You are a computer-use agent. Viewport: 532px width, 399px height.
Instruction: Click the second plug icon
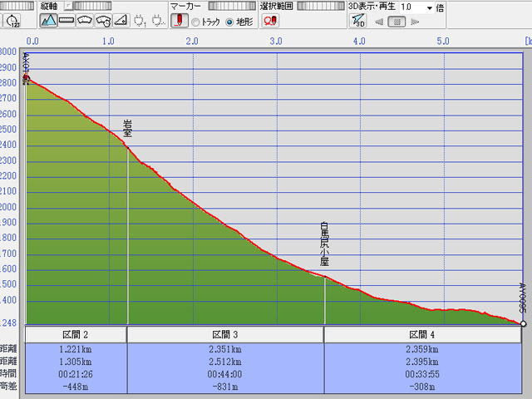click(x=158, y=21)
